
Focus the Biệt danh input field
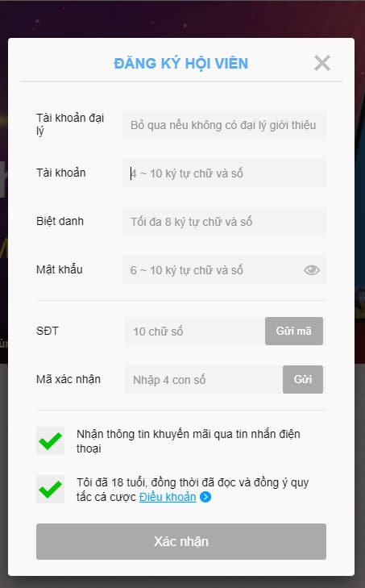coord(224,221)
